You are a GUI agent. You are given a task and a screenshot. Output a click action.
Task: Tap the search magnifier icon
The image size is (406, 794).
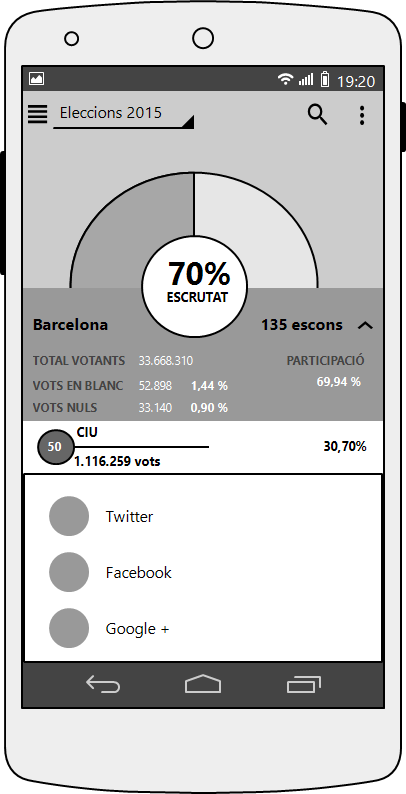[x=318, y=114]
